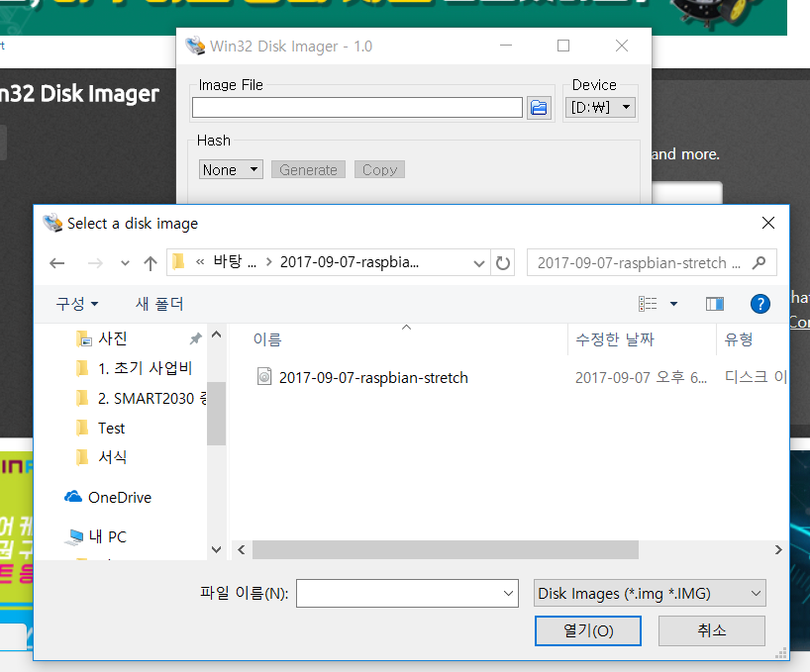Click the date cell 2017-09-07 오후 6...

tap(641, 378)
